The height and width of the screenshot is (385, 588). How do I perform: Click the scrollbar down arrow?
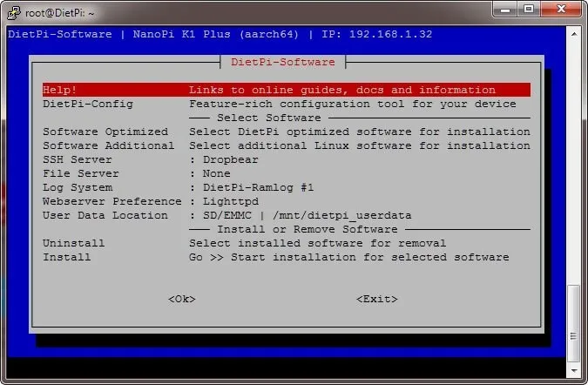573,371
